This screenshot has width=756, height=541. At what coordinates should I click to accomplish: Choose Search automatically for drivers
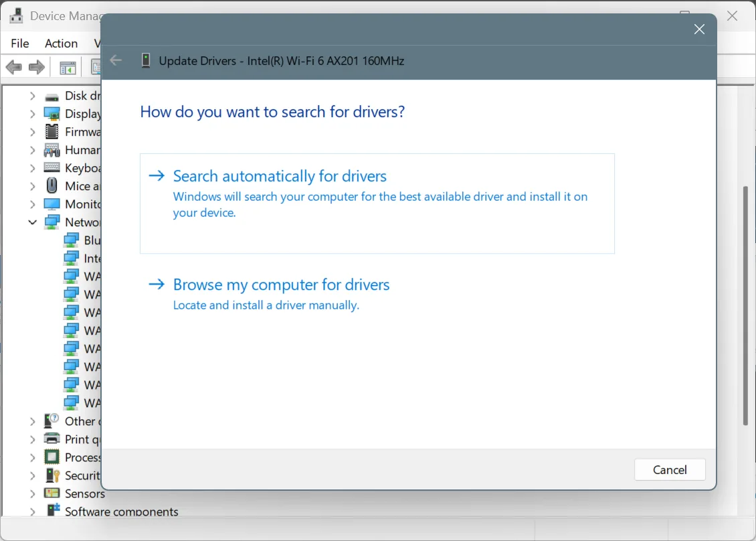(x=377, y=203)
